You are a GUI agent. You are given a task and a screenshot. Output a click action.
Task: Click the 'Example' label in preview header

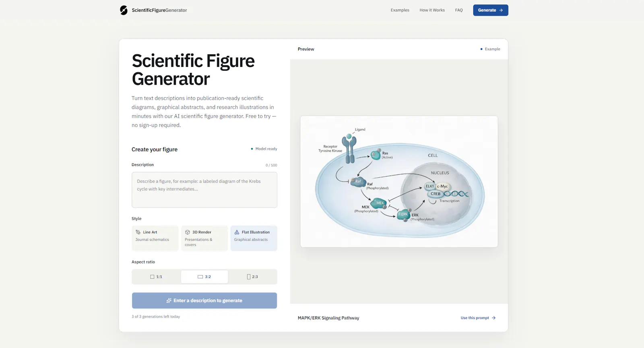tap(492, 49)
